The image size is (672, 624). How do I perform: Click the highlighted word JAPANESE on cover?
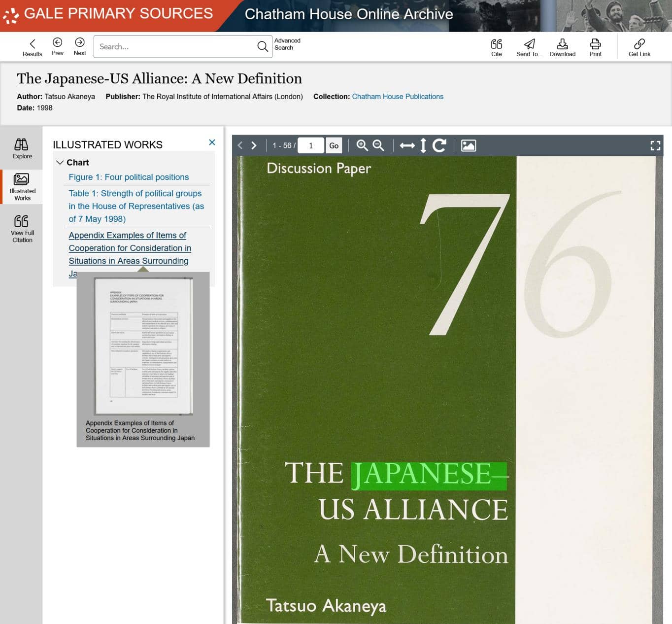pos(429,475)
